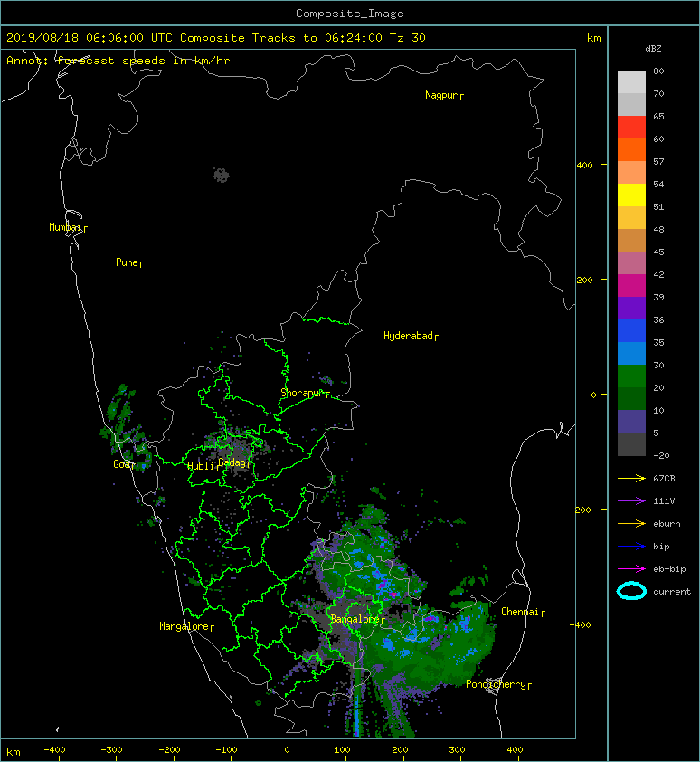Select the mauve pink dBZ swatch
The height and width of the screenshot is (762, 700).
coord(631,263)
